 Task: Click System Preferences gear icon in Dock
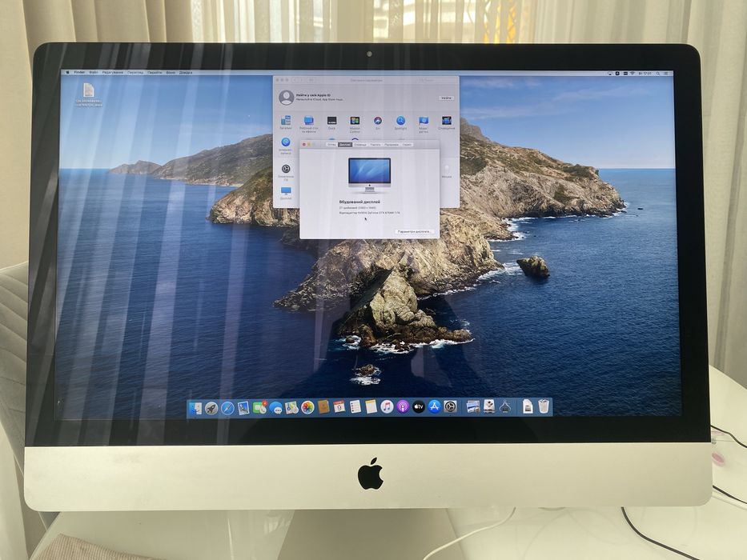(450, 407)
